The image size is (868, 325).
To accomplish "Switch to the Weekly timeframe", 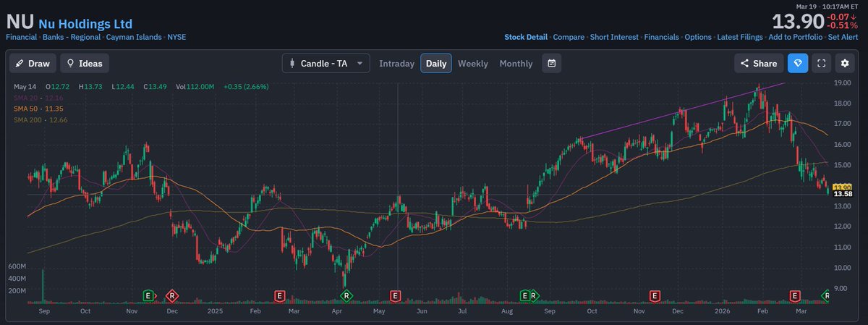I will click(x=472, y=64).
